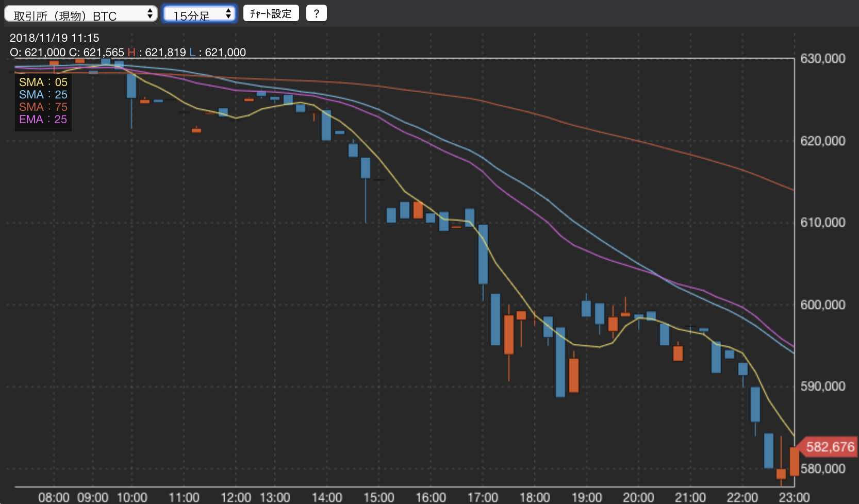Open the チャート設定 chart settings

tap(271, 13)
